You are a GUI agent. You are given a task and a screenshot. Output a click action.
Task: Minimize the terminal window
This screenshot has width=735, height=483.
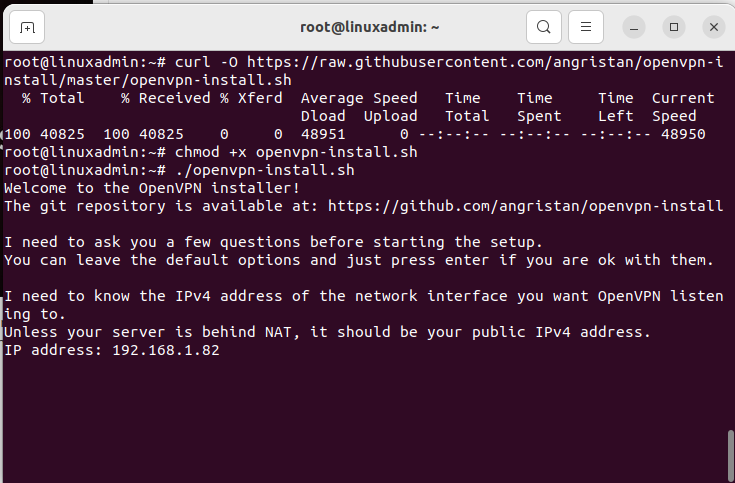(634, 27)
